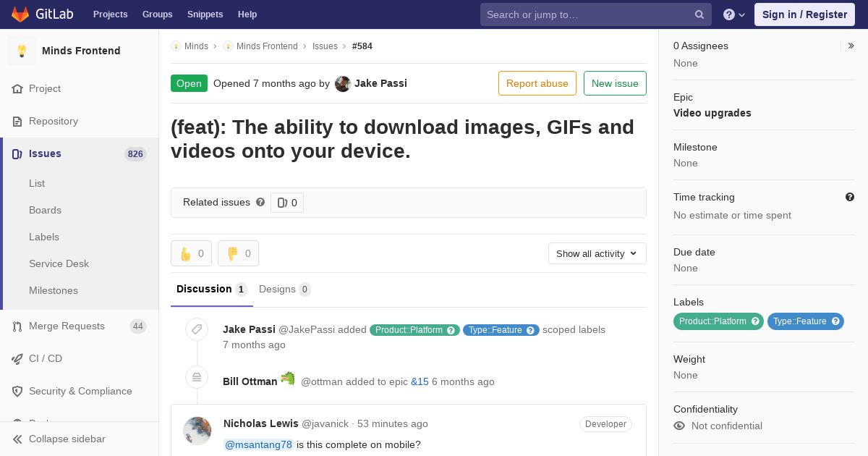Click the Merge Requests icon in sidebar
The image size is (868, 456).
coord(17,326)
